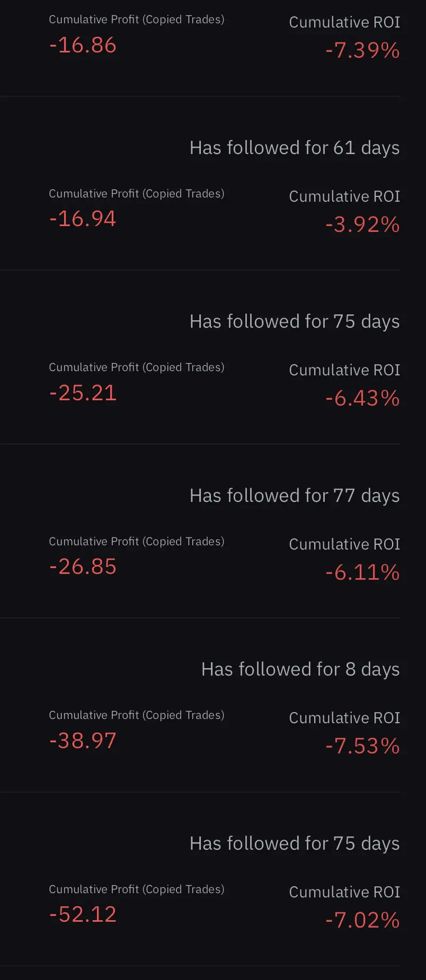
Task: Select the -7.39% cumulative ROI figure
Action: tap(362, 51)
